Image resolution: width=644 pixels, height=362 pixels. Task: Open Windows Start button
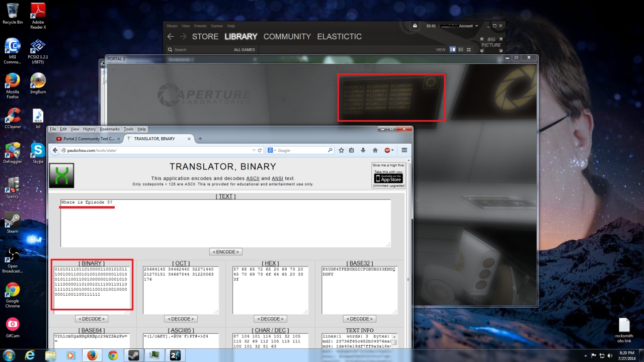point(9,355)
